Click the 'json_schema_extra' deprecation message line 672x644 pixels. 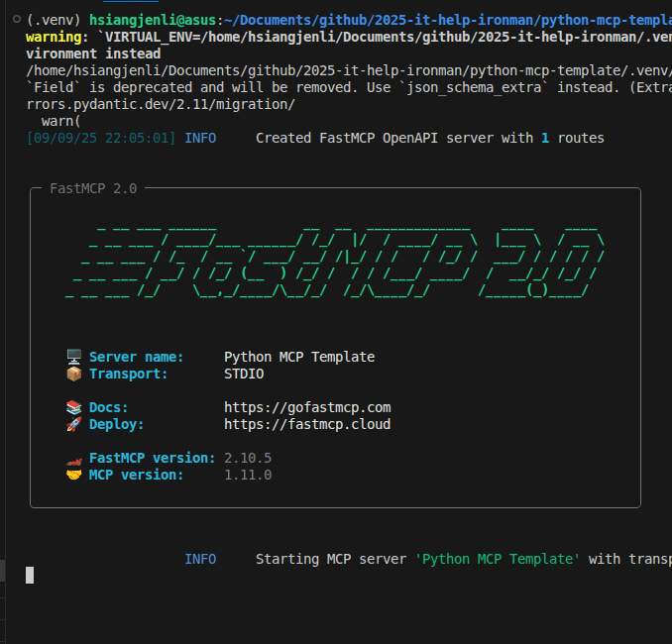coord(349,87)
